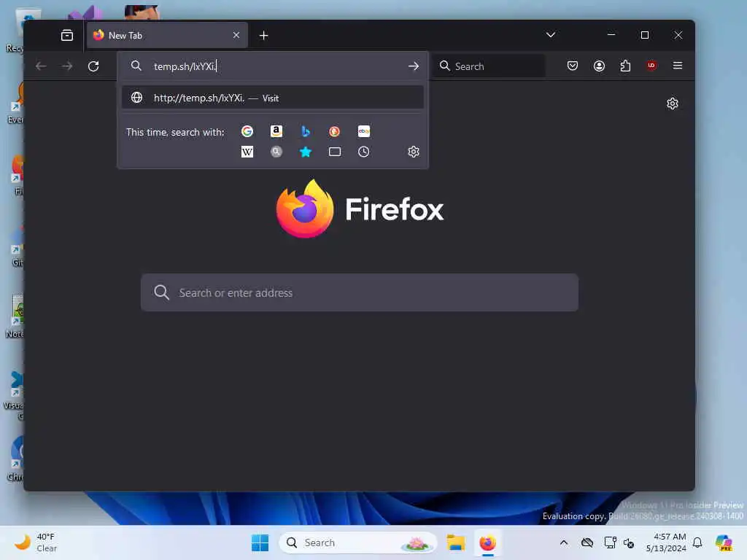747x560 pixels.
Task: Search this time with eBay
Action: point(363,131)
